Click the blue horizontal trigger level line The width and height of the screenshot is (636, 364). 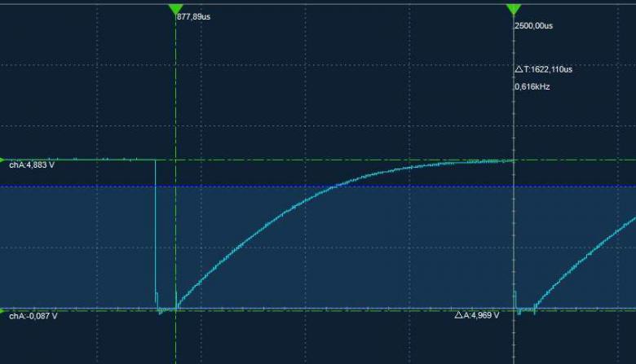point(318,186)
